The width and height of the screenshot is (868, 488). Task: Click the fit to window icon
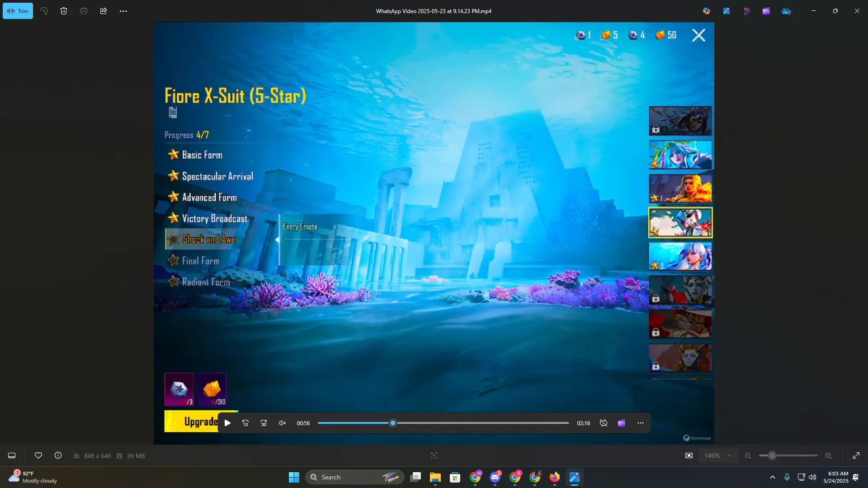[x=689, y=455]
